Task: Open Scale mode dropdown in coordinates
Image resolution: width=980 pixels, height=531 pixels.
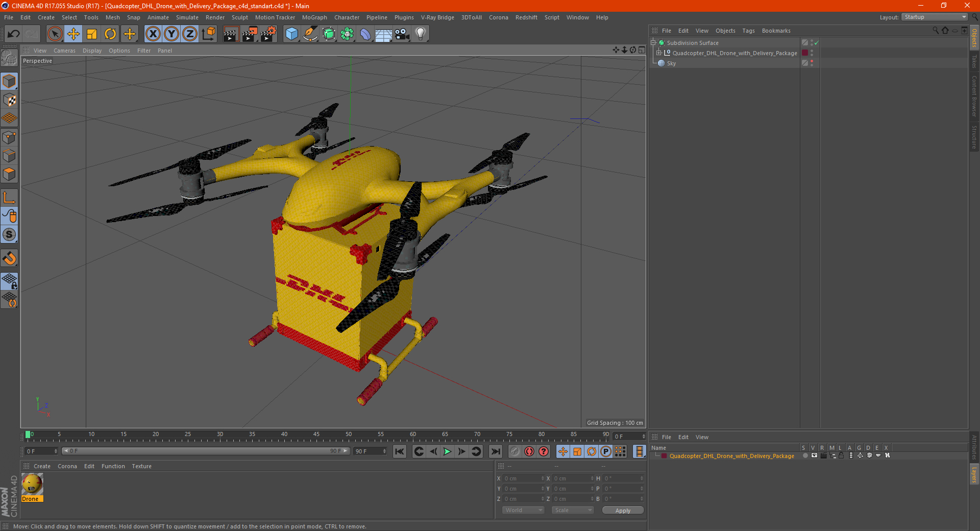Action: click(x=573, y=510)
